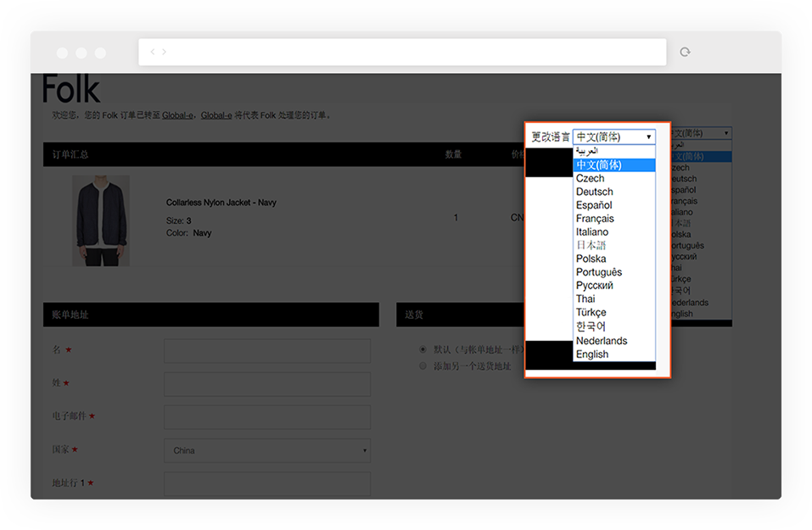Click the 地址行 1 address field
The image size is (812, 530).
[267, 483]
